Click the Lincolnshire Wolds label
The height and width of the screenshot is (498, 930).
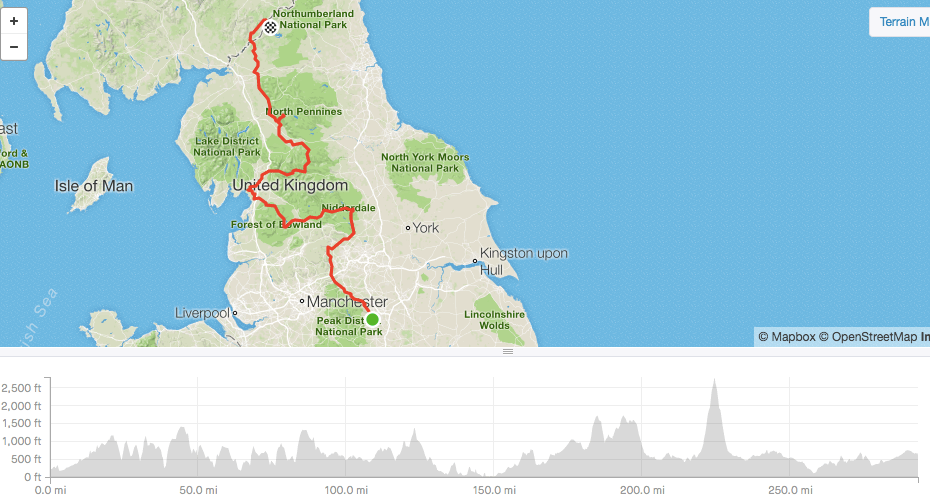495,320
